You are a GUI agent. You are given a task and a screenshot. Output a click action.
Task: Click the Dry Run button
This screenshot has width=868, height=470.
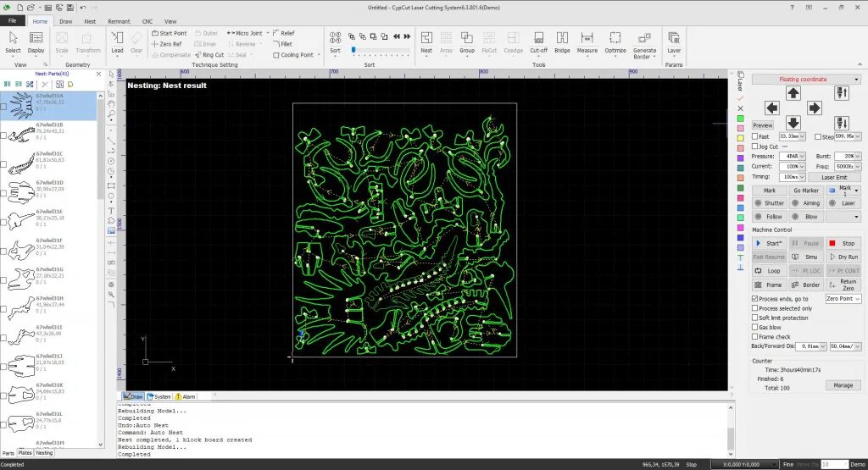click(x=843, y=257)
